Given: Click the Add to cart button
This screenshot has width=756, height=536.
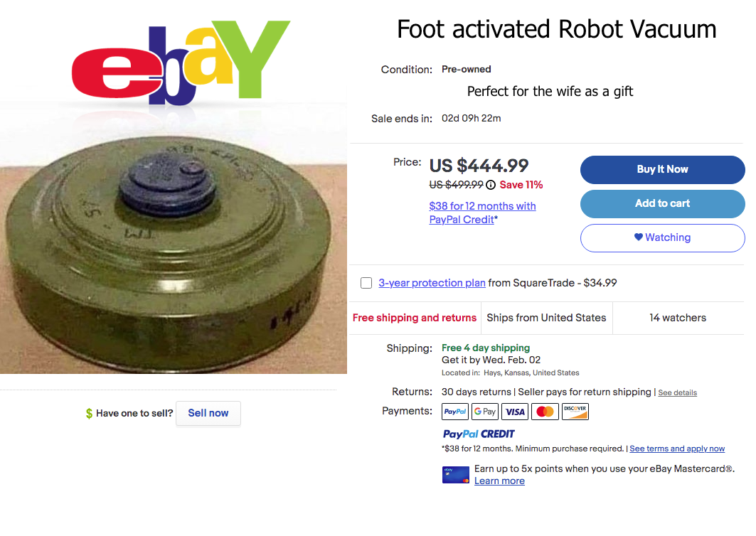Looking at the screenshot, I should [662, 203].
